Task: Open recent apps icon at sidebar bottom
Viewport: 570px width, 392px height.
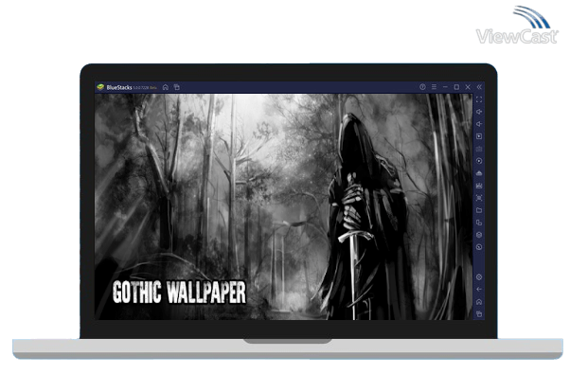Action: click(479, 313)
